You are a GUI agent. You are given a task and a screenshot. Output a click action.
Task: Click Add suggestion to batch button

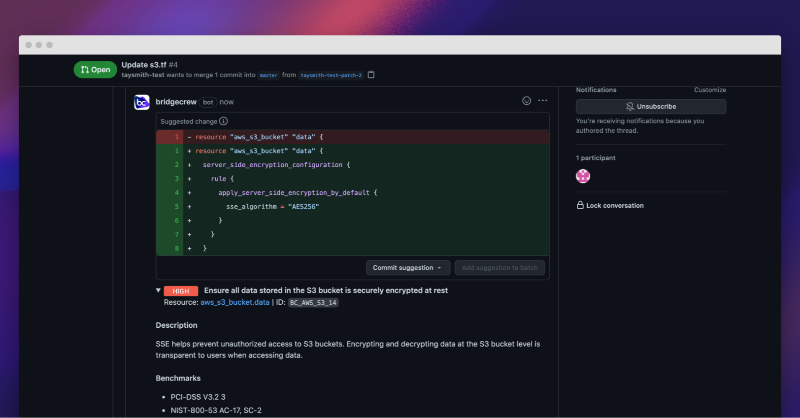click(x=499, y=267)
